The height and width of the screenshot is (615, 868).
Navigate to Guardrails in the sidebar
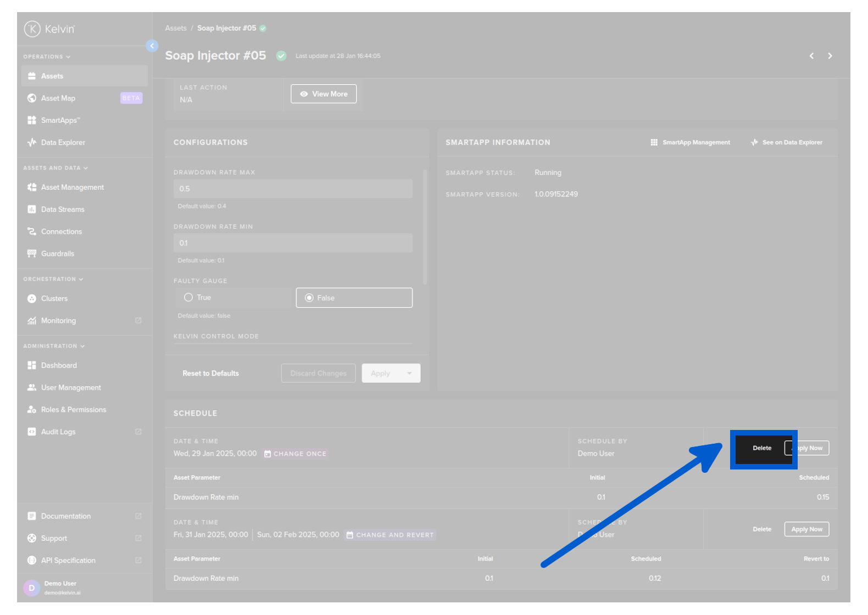57,254
